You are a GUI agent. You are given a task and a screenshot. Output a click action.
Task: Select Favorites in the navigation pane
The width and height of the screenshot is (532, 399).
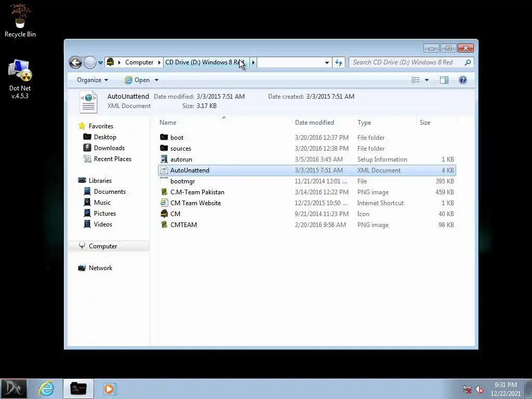point(101,126)
